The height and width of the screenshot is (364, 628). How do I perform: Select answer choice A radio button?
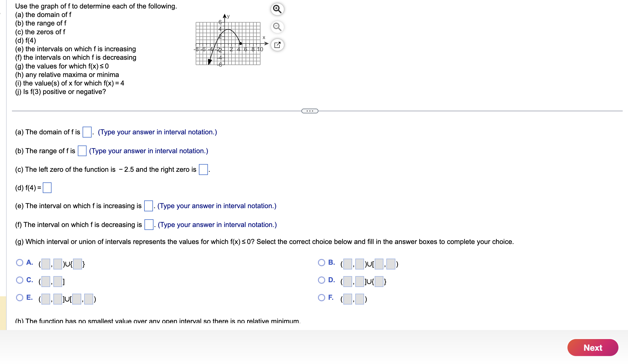pyautogui.click(x=19, y=262)
